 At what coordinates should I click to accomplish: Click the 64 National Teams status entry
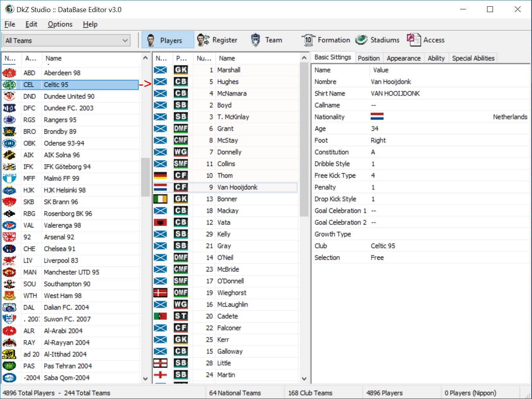[235, 393]
